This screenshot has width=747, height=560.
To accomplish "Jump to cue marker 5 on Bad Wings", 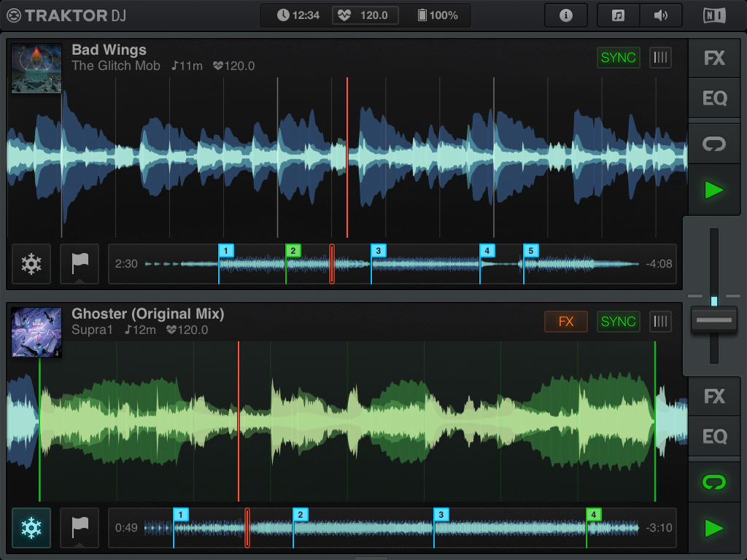I will (x=531, y=252).
